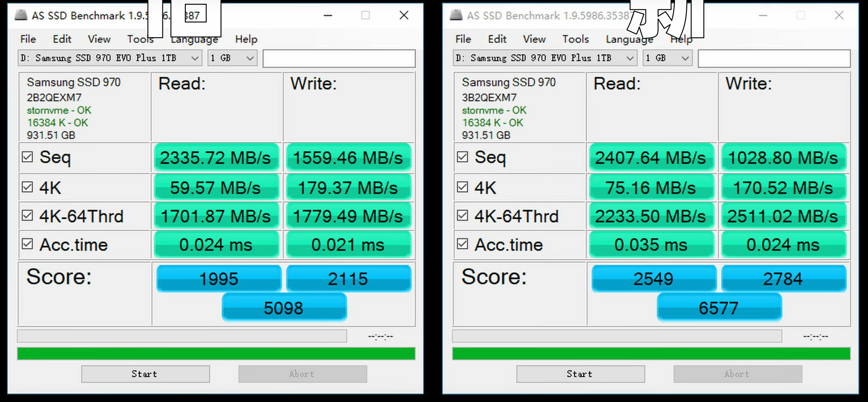Viewport: 868px width, 402px height.
Task: Open left window's drive selection dropdown
Action: [110, 58]
